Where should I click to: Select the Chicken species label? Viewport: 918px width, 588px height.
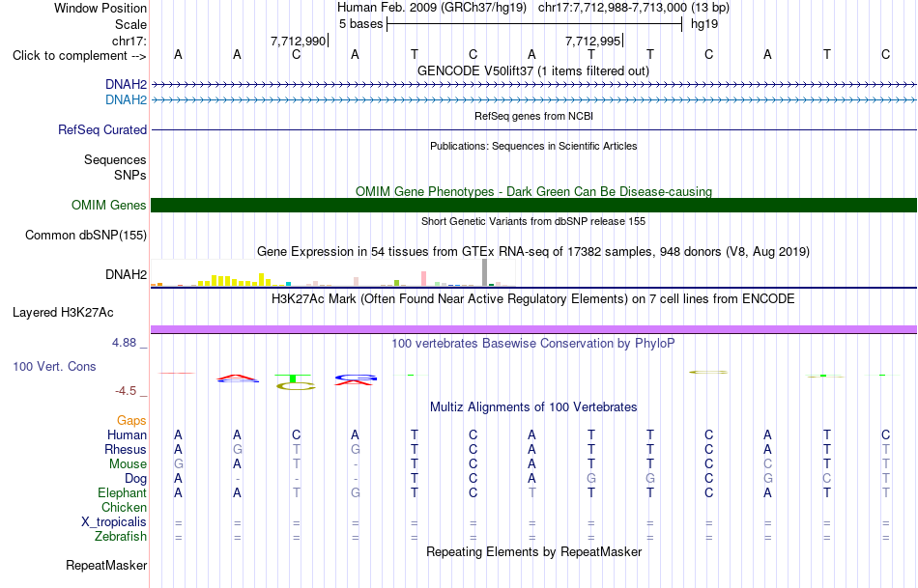[x=124, y=507]
